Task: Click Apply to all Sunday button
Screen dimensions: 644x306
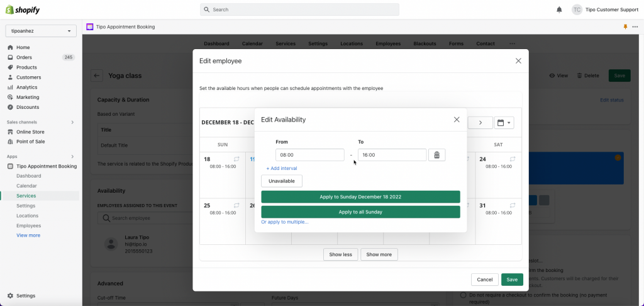Action: [360, 212]
